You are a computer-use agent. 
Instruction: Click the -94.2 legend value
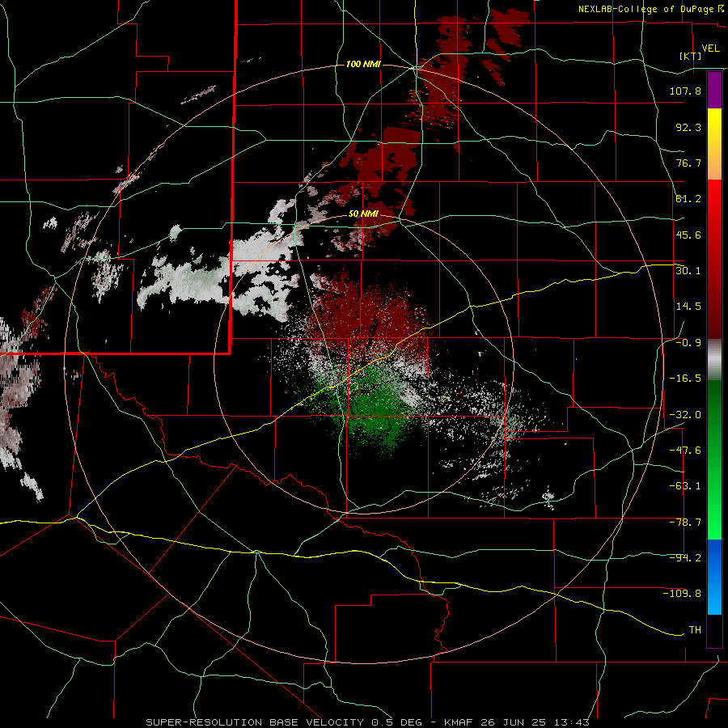pyautogui.click(x=685, y=558)
